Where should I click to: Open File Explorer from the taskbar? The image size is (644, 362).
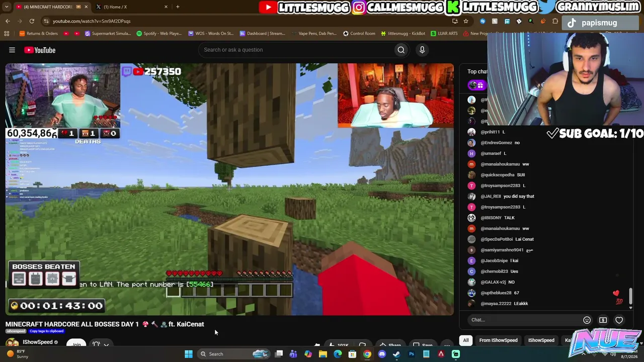click(x=323, y=354)
